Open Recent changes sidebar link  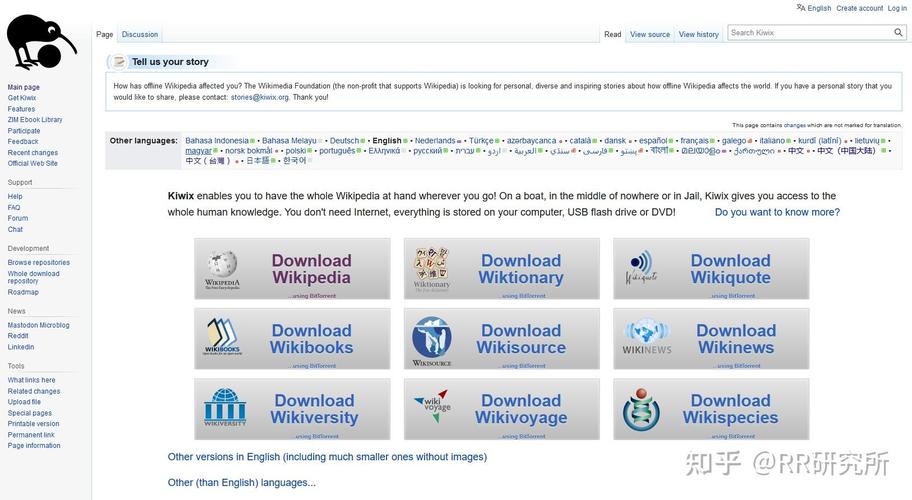pos(33,152)
